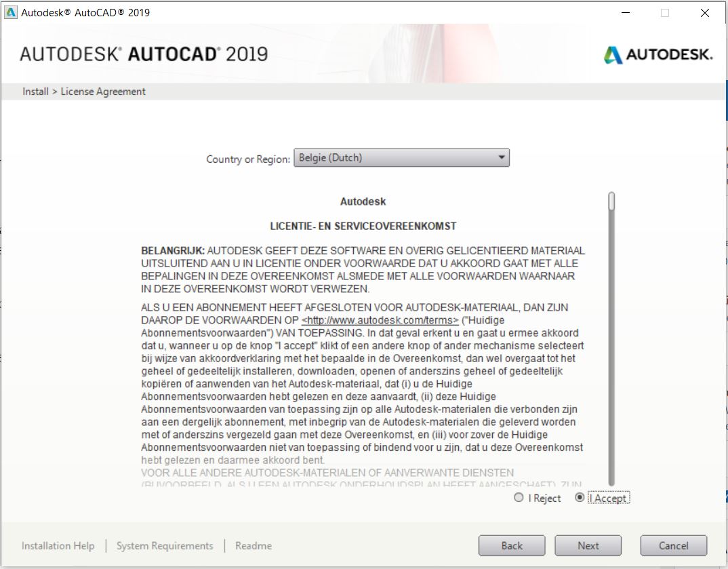
Task: Cancel the installation
Action: point(673,546)
